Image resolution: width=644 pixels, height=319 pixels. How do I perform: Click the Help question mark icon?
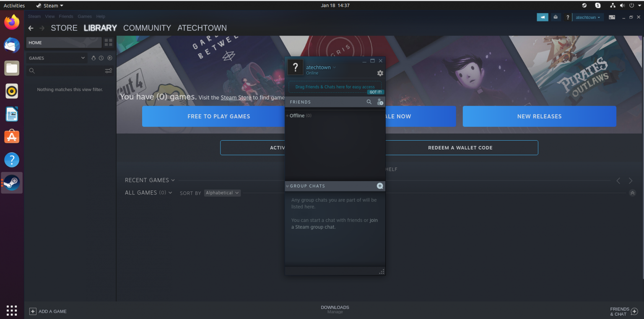point(568,17)
